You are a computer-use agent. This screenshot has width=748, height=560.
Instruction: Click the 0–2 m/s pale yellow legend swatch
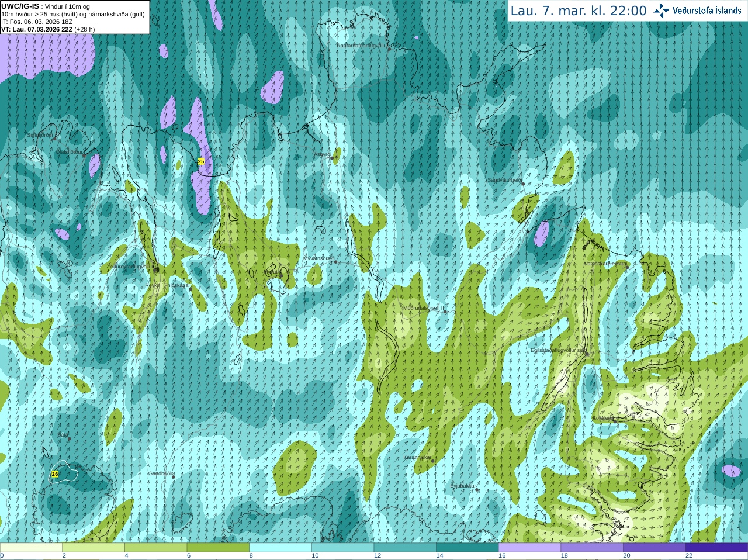31,548
